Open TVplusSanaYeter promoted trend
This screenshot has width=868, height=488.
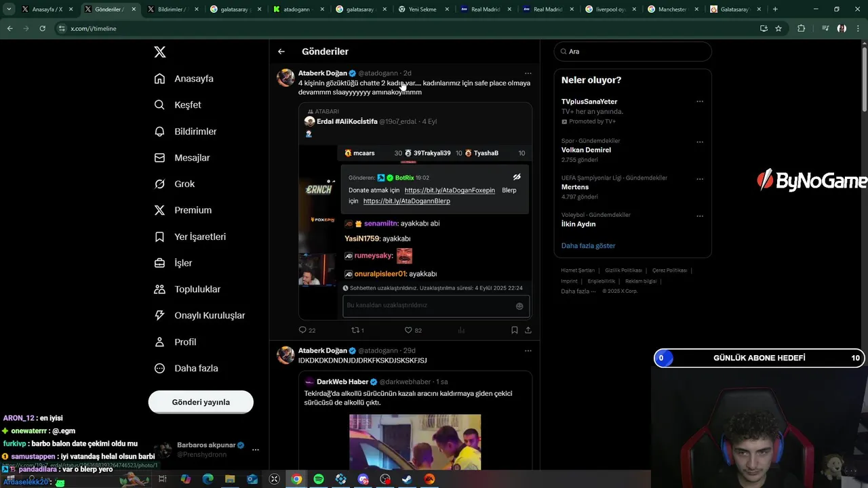[589, 102]
